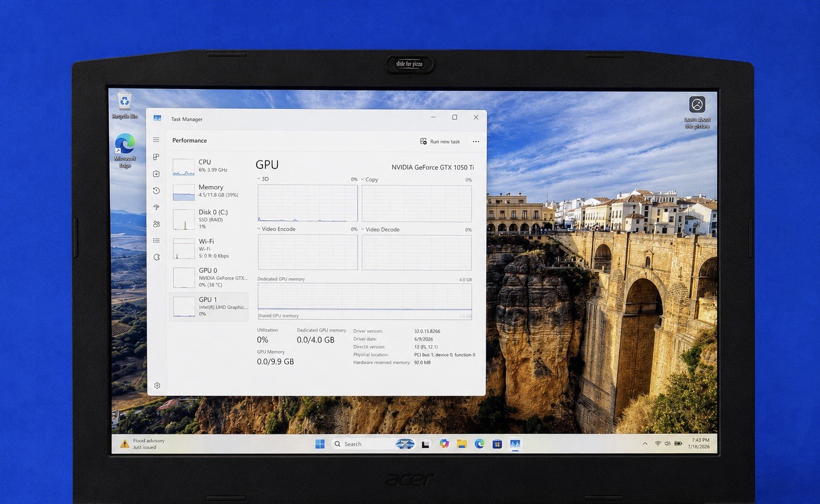Screen dimensions: 820x504
Task: Open Microsoft Edge from the taskbar
Action: click(480, 444)
